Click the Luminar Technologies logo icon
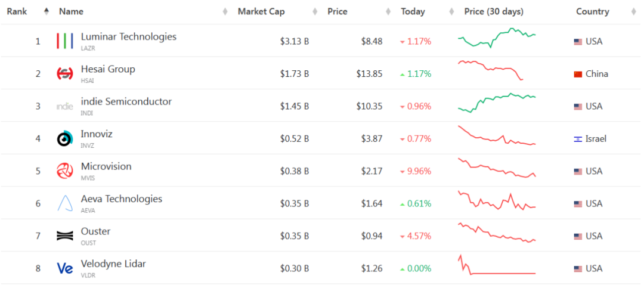Screen dimensions: 644x285 [65, 41]
